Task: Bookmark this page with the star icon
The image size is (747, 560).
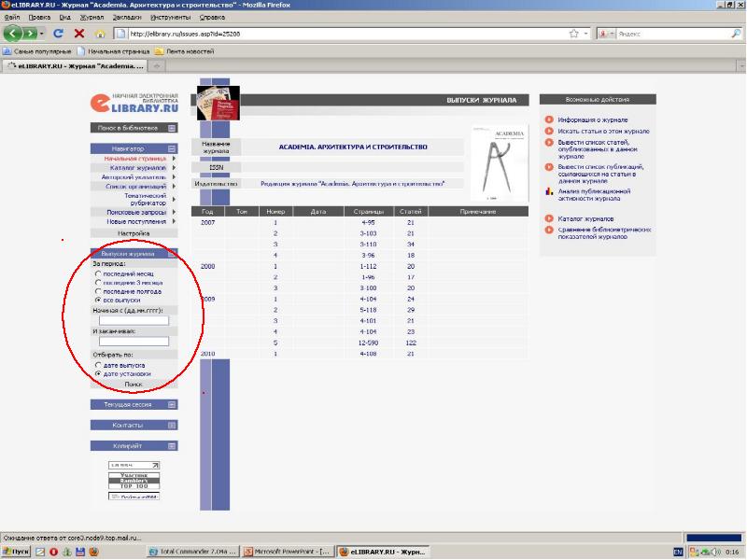Action: (x=574, y=34)
